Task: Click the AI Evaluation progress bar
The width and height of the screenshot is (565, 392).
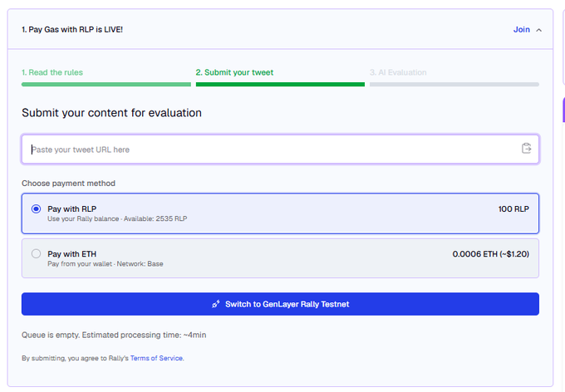Action: pyautogui.click(x=454, y=85)
